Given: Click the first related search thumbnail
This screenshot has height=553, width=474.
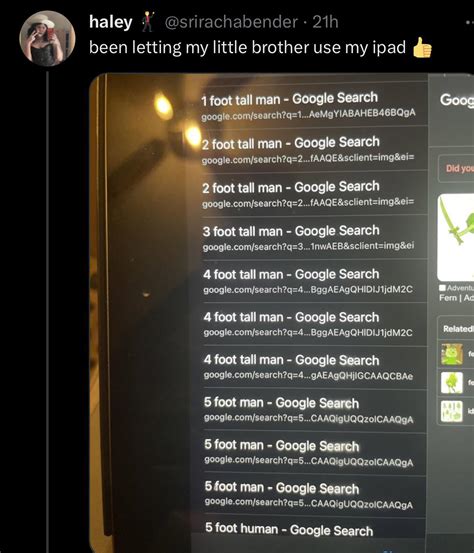Looking at the screenshot, I should point(452,354).
